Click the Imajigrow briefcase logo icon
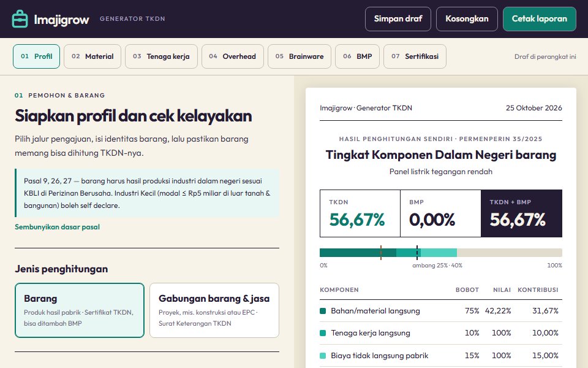The width and height of the screenshot is (588, 368). tap(20, 19)
